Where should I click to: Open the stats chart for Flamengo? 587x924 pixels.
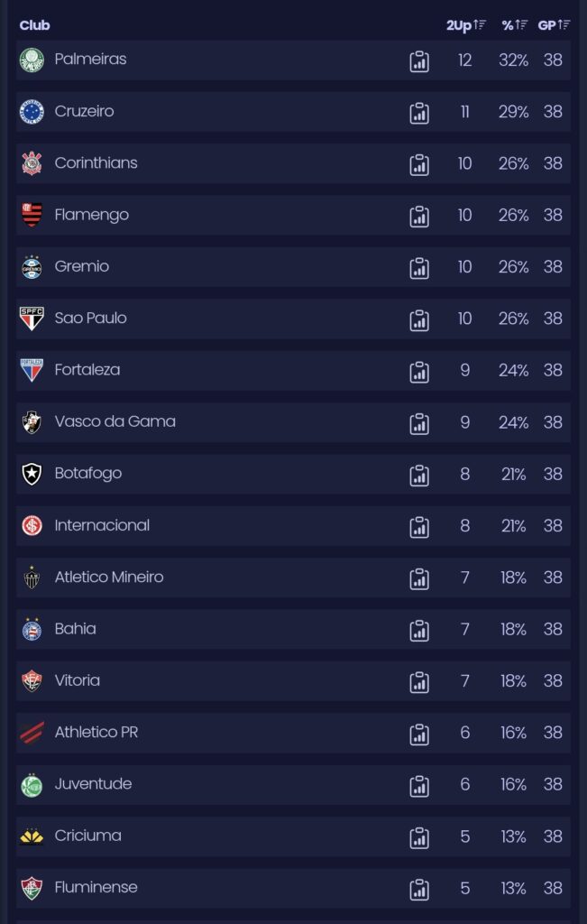419,215
